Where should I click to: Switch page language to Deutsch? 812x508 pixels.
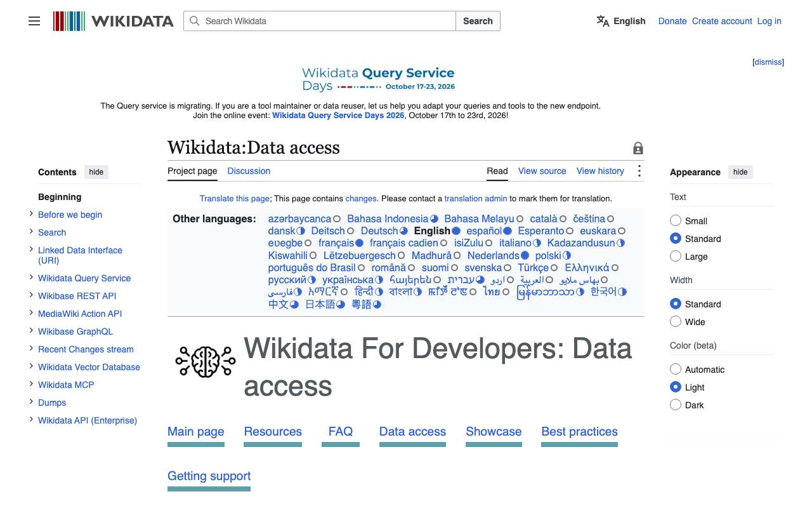pyautogui.click(x=379, y=231)
